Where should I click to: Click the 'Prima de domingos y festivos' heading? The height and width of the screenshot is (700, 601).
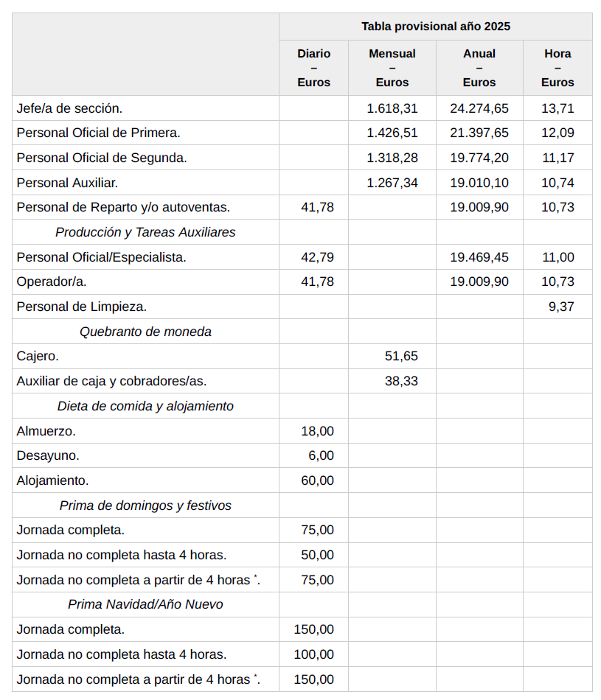coord(145,505)
